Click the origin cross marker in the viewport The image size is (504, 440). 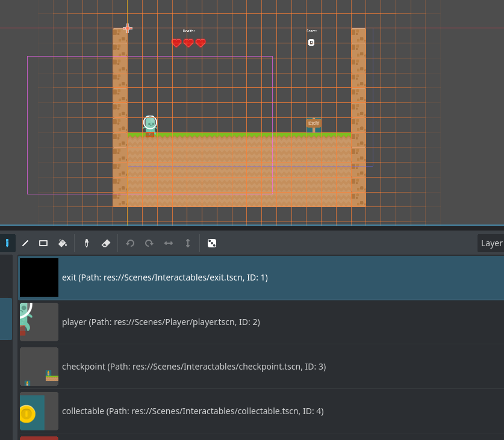(x=128, y=28)
